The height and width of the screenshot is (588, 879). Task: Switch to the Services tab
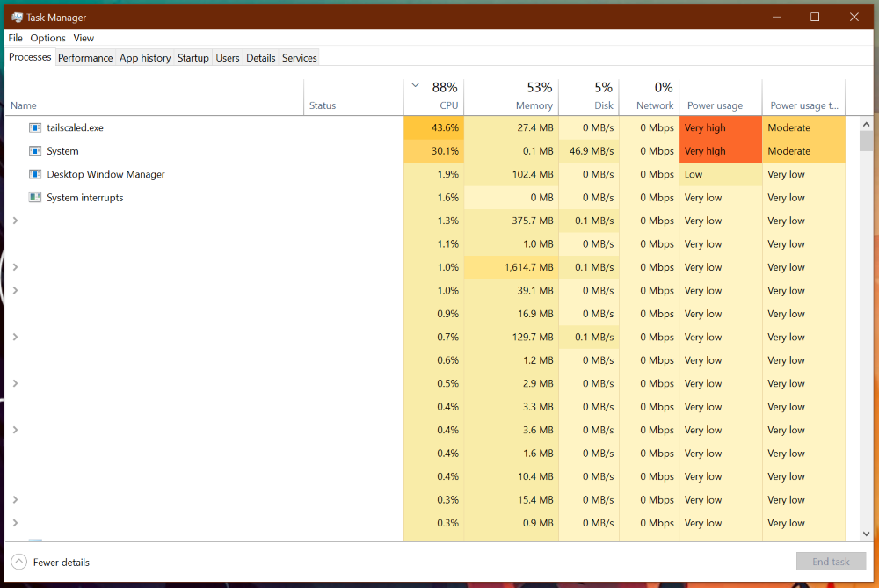299,57
